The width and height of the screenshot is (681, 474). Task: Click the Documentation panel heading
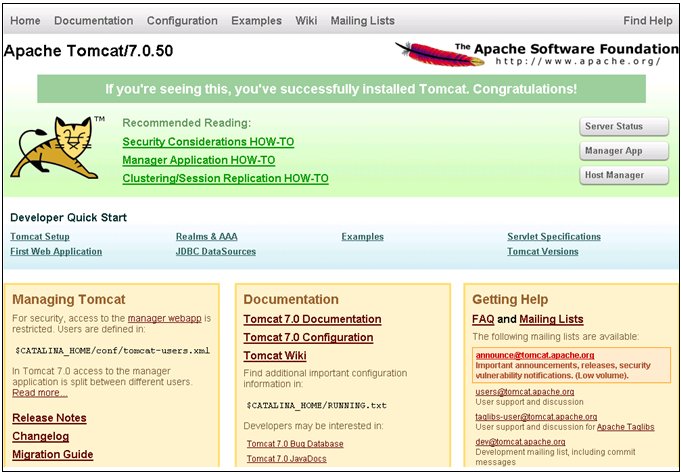point(291,299)
